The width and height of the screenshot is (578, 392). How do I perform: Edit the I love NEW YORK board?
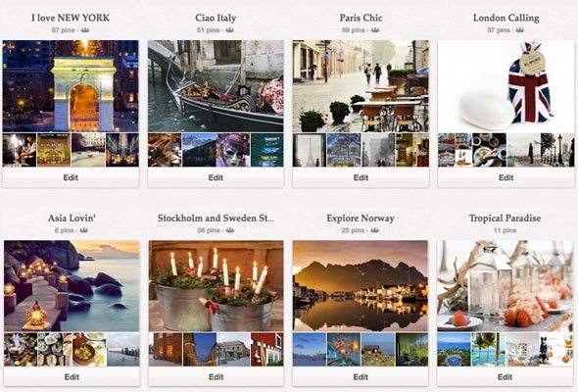71,177
